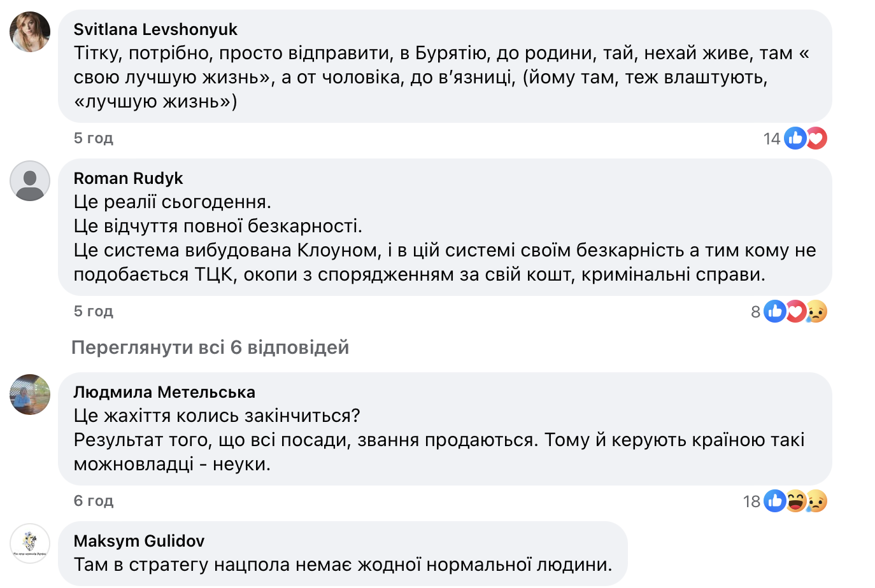
Task: Open Maksym Gulidov's profile picture
Action: pos(30,543)
